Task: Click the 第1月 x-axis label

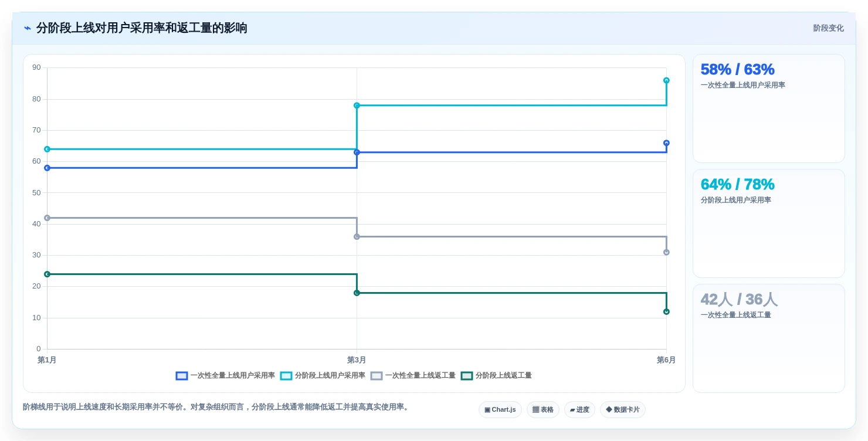Action: point(47,360)
